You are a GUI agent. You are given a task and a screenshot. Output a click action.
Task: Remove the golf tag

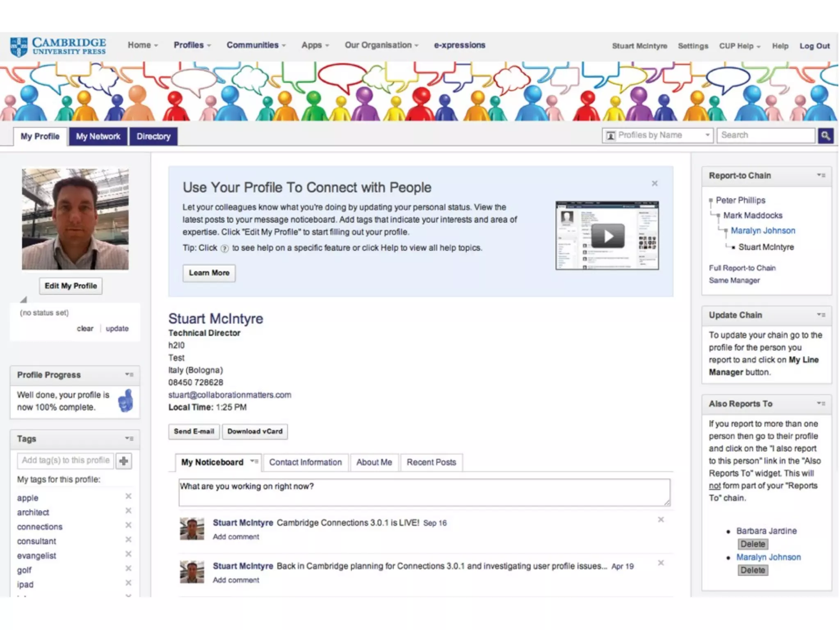128,568
